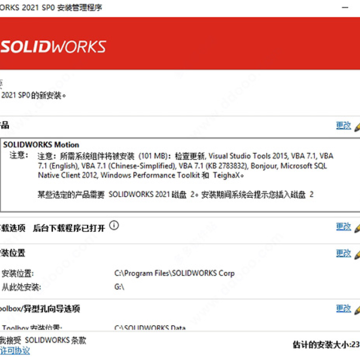The image size is (360, 360).
Task: Click the 更改 link for download options
Action: coord(343,227)
